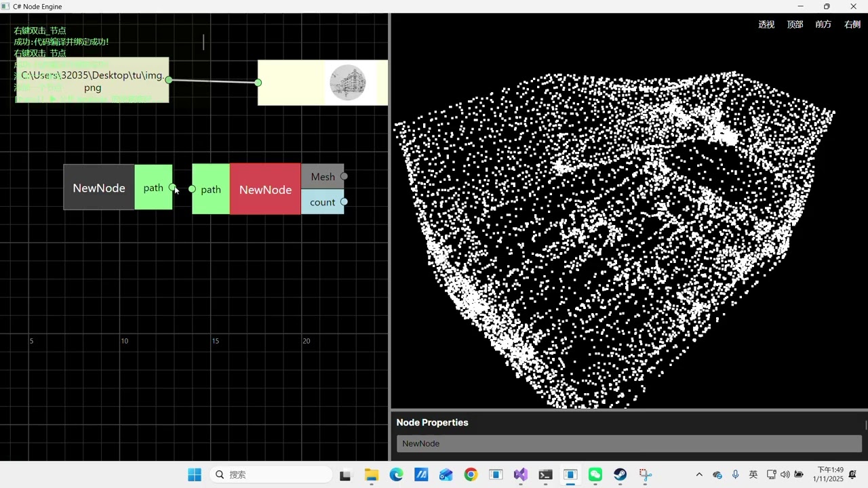Open WeChat from the taskbar
868x488 pixels.
tap(595, 474)
